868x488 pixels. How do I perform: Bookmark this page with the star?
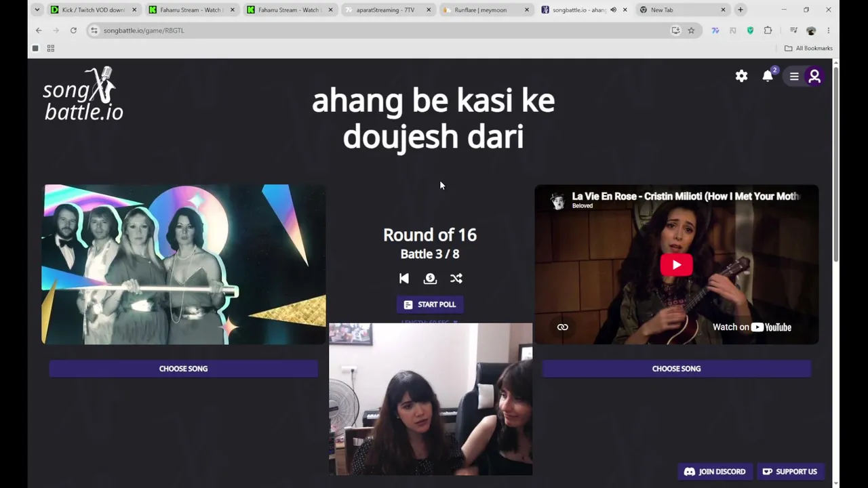[x=691, y=30]
